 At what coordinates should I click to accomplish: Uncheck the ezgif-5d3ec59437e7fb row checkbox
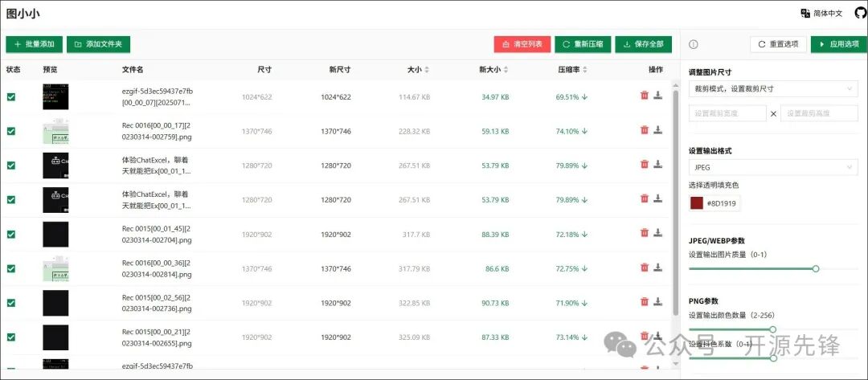click(11, 96)
